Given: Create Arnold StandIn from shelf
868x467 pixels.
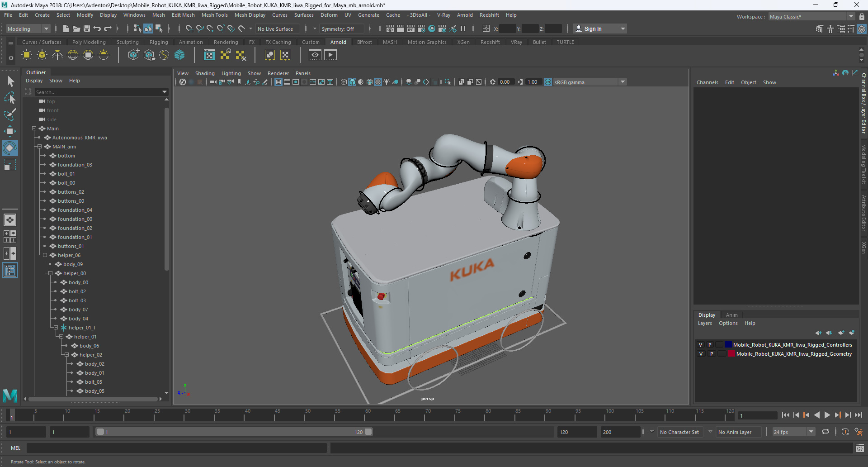Looking at the screenshot, I should point(133,55).
